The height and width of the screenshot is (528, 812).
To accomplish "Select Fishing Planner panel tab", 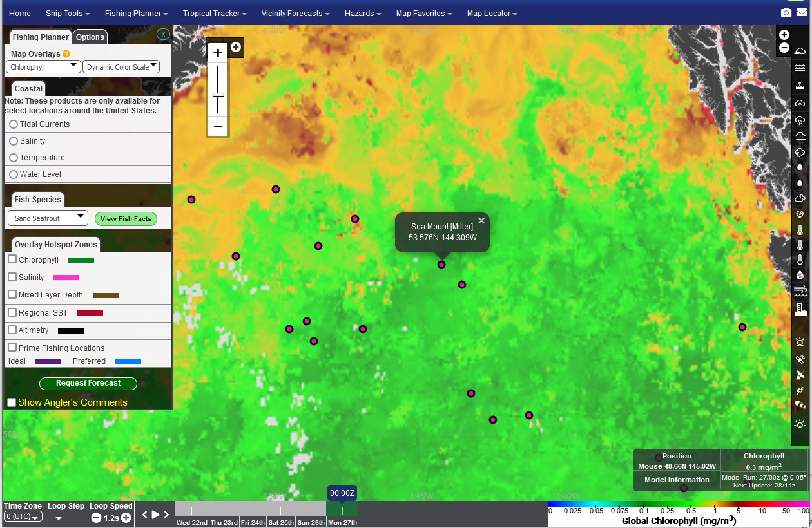I will [40, 37].
